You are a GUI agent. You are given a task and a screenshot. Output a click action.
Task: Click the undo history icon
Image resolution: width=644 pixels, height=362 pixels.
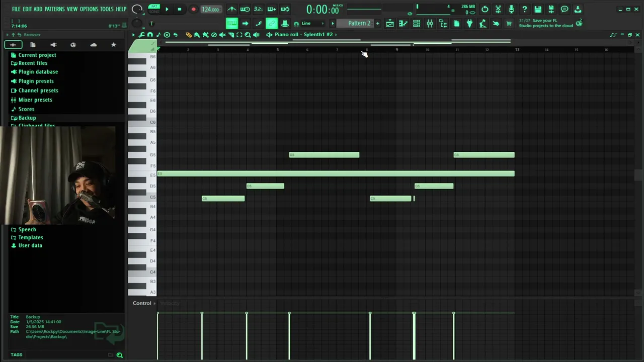(x=485, y=9)
